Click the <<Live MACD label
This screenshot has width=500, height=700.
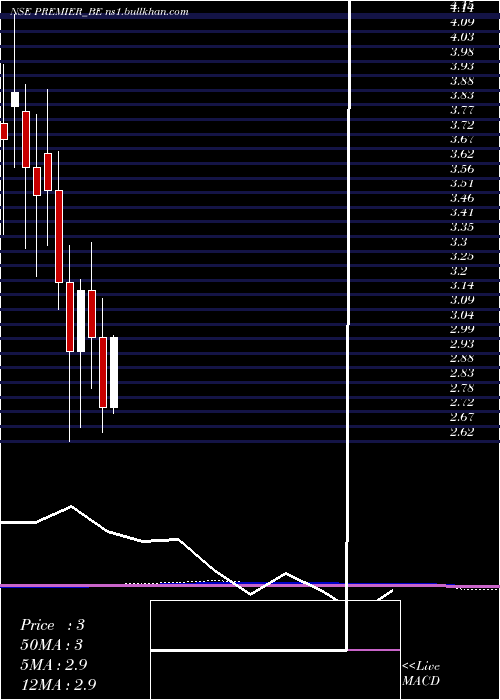(421, 673)
